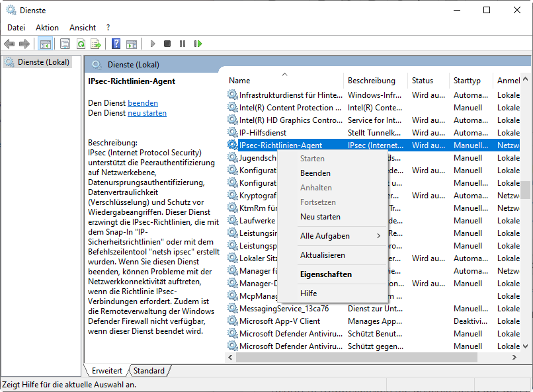Screen dimensions: 533x392
Task: Switch to the Standard tab
Action: tap(149, 371)
